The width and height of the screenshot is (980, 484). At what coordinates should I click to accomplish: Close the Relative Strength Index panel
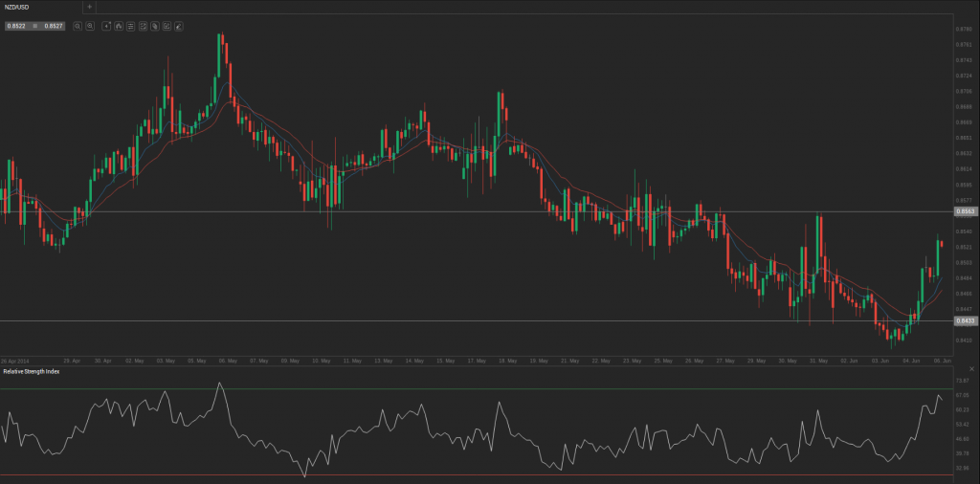click(972, 369)
